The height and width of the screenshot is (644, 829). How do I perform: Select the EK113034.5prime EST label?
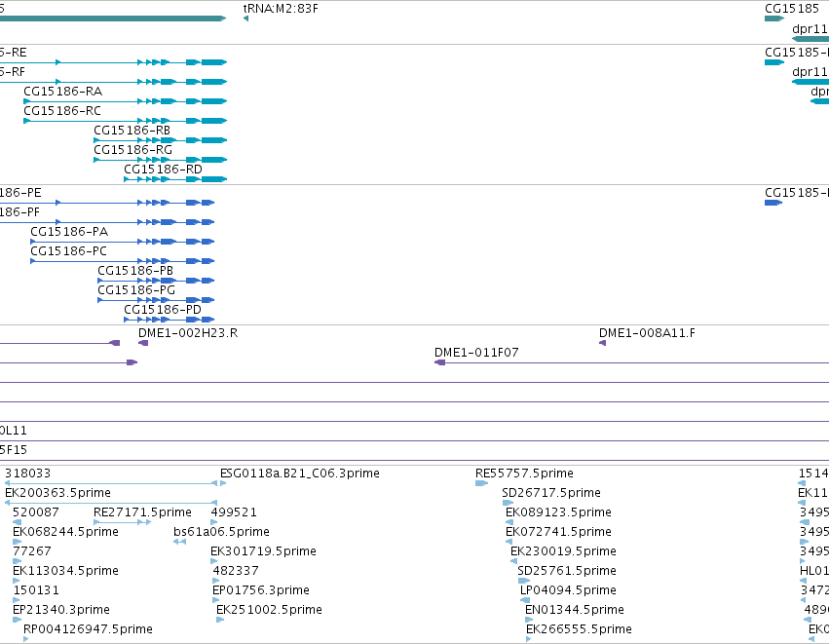(65, 571)
